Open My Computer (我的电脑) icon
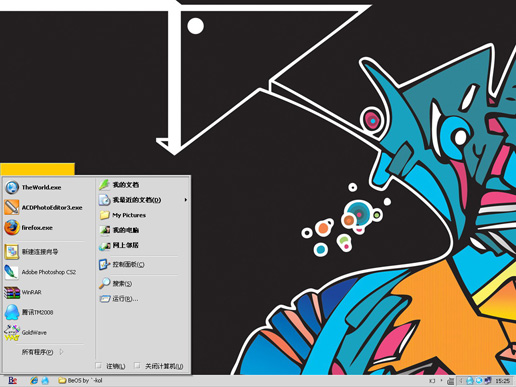This screenshot has height=387, width=516. pyautogui.click(x=104, y=230)
